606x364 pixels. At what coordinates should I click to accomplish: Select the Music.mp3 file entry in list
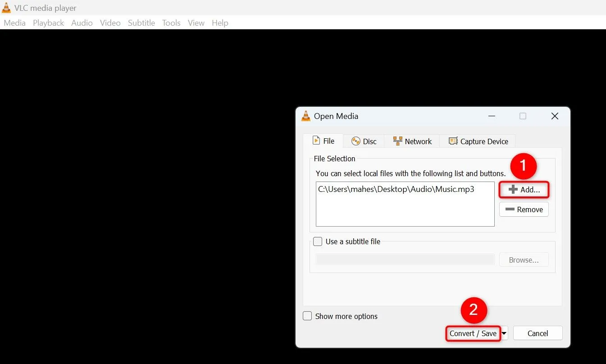tap(396, 190)
